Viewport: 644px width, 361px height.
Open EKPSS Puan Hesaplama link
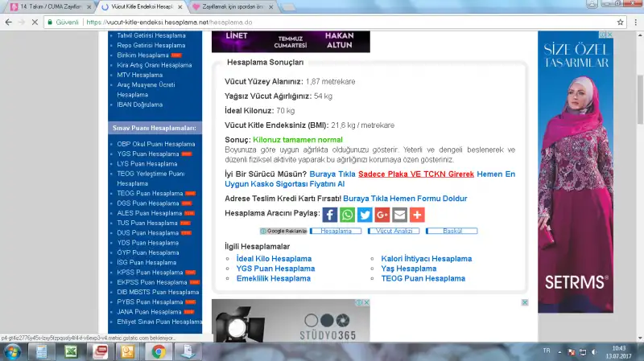tap(152, 282)
